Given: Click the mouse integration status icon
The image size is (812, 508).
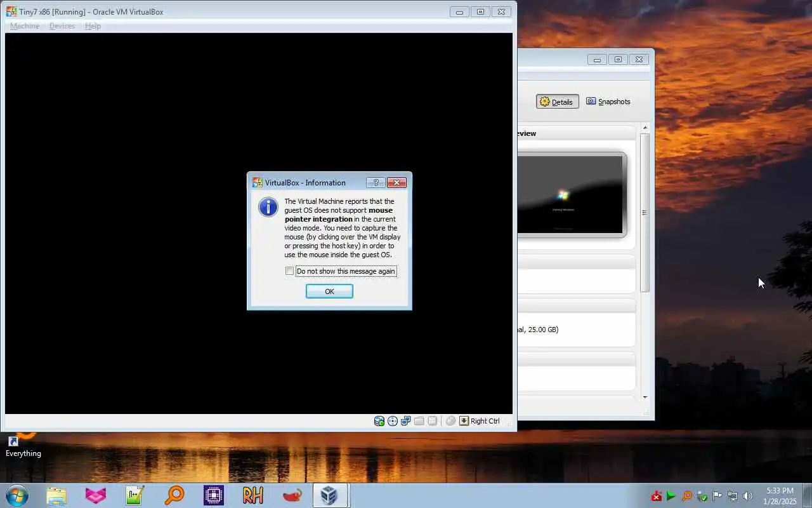Looking at the screenshot, I should (x=450, y=421).
